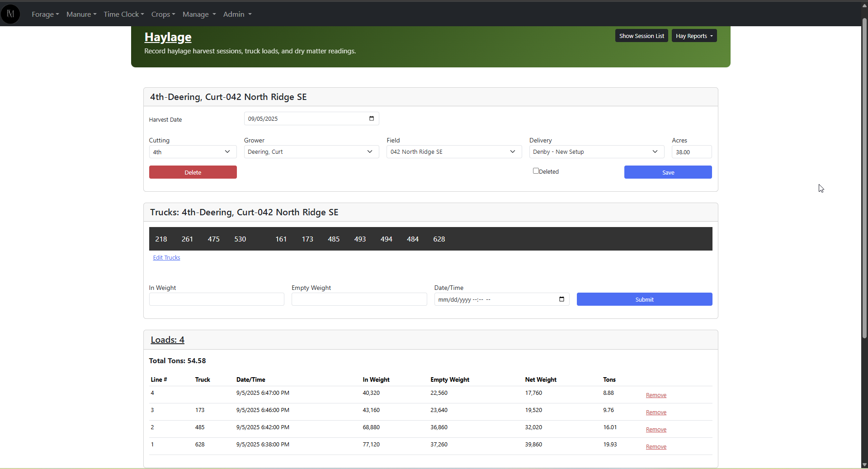Click the vertical page scrollbar thumb
Image resolution: width=868 pixels, height=469 pixels.
click(x=864, y=179)
